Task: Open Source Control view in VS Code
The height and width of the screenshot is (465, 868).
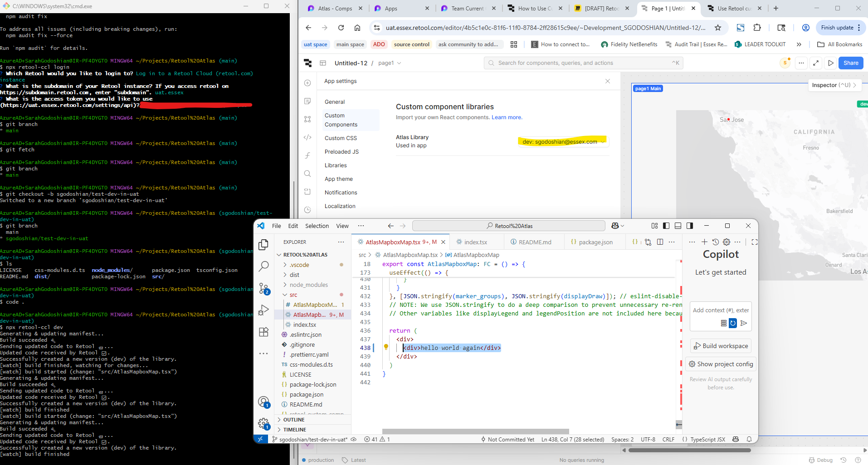Action: click(263, 288)
